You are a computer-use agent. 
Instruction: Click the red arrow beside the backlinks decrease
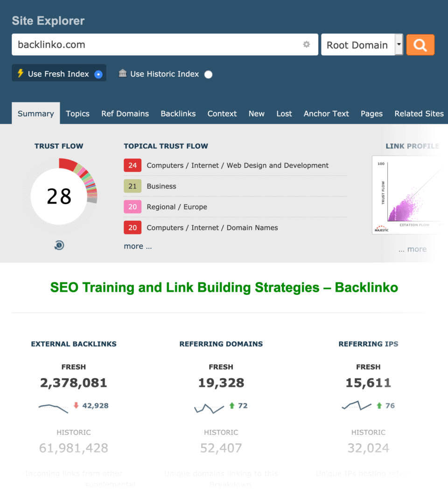click(76, 406)
